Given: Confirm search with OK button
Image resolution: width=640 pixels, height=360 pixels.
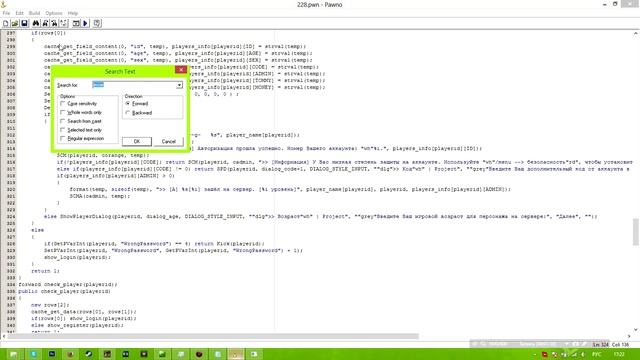Looking at the screenshot, I should [137, 141].
